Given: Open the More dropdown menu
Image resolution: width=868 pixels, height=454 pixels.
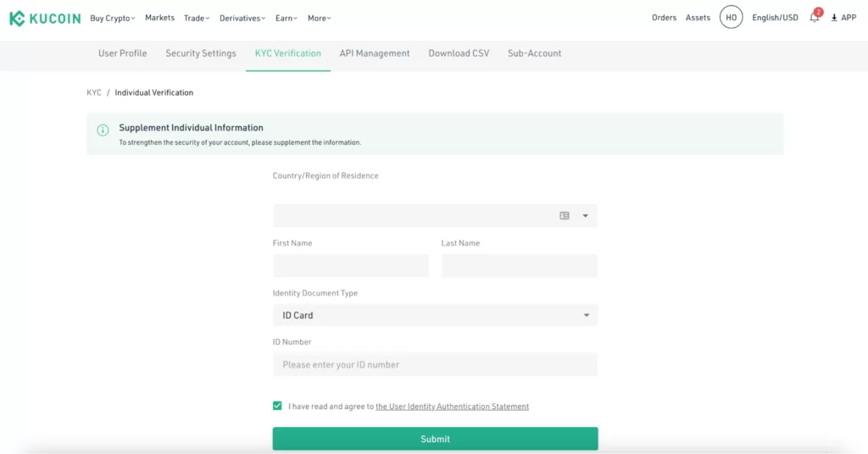Looking at the screenshot, I should coord(320,19).
